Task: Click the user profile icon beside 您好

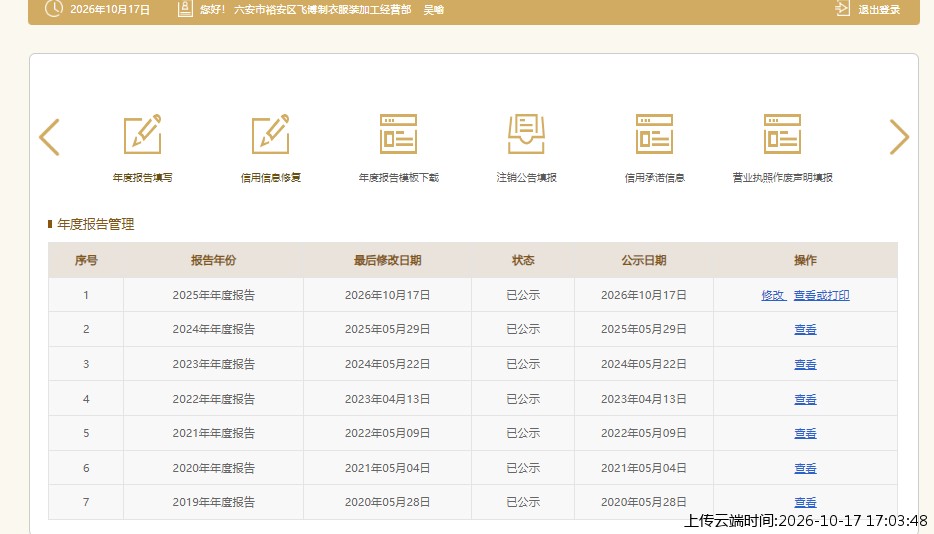Action: coord(185,9)
